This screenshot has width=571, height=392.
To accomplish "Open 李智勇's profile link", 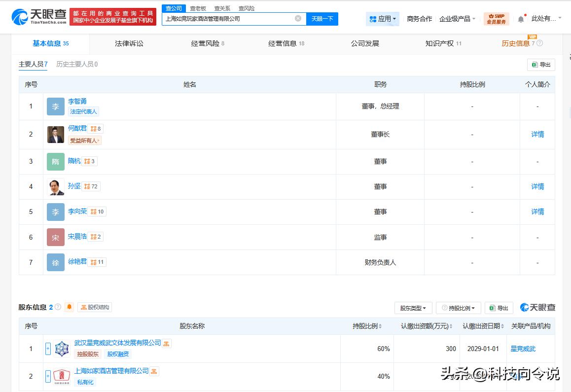I will point(77,101).
